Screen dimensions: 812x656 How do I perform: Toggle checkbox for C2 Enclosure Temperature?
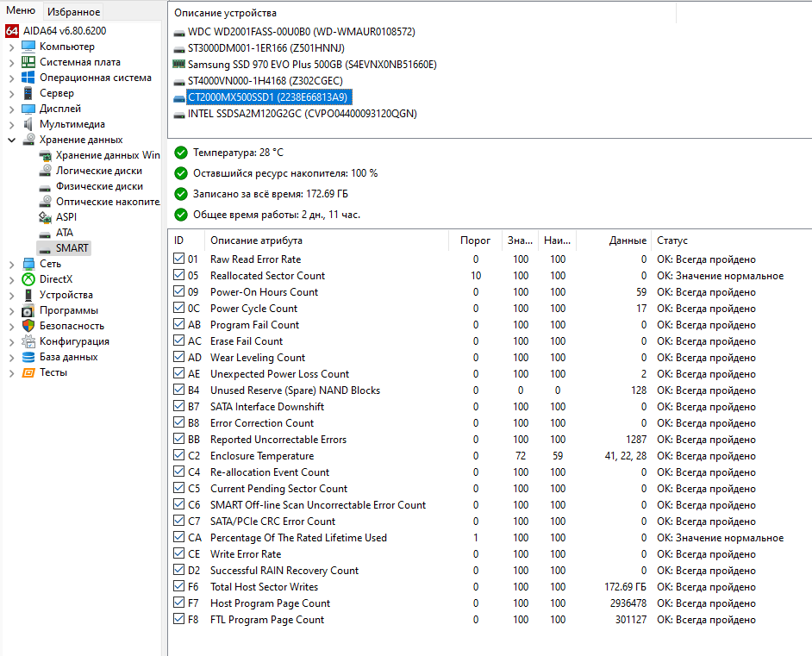[178, 455]
